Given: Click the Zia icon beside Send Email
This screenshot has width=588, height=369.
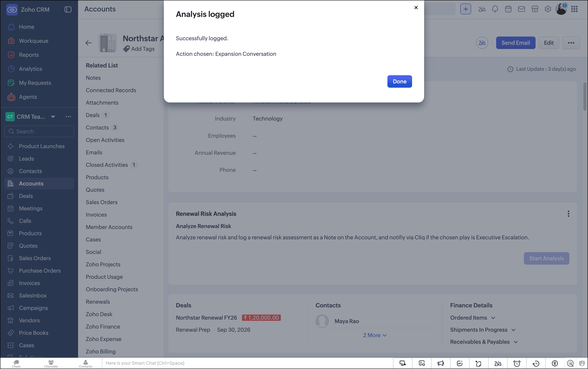Looking at the screenshot, I should click(482, 43).
